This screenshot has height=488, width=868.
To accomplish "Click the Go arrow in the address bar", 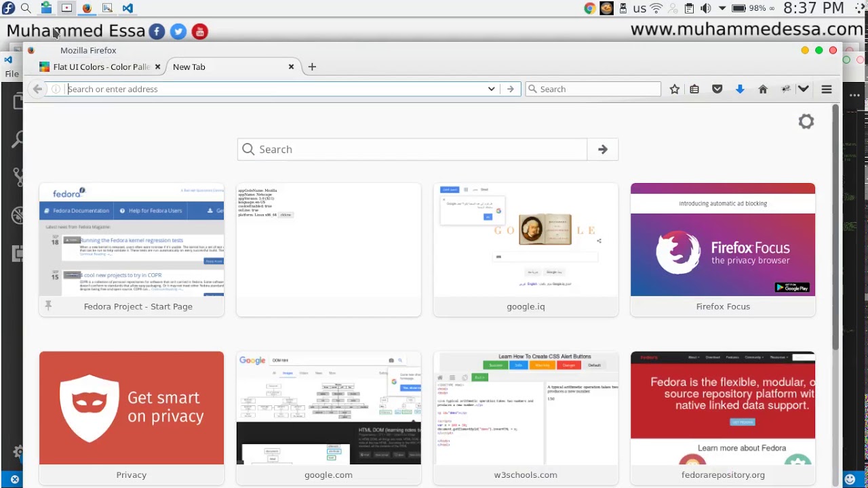I will 511,89.
